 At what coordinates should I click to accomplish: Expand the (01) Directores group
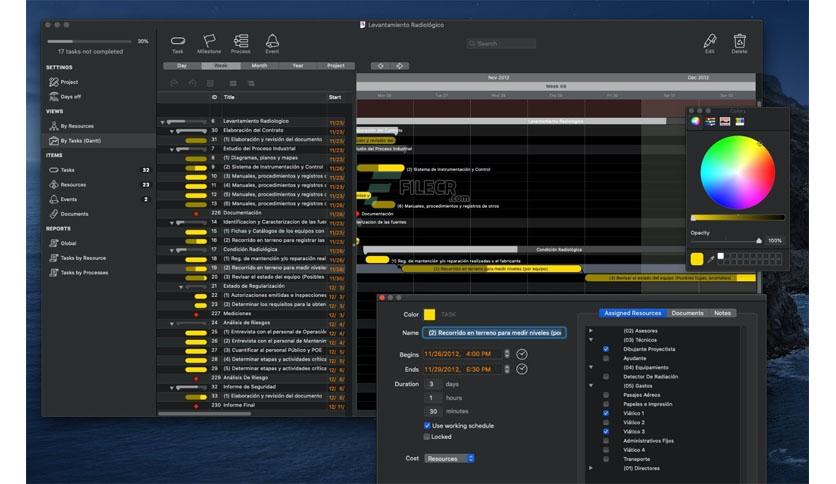tap(591, 468)
